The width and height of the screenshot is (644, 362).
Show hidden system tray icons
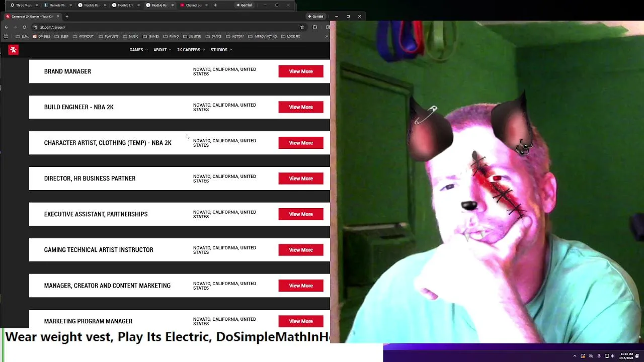click(575, 356)
